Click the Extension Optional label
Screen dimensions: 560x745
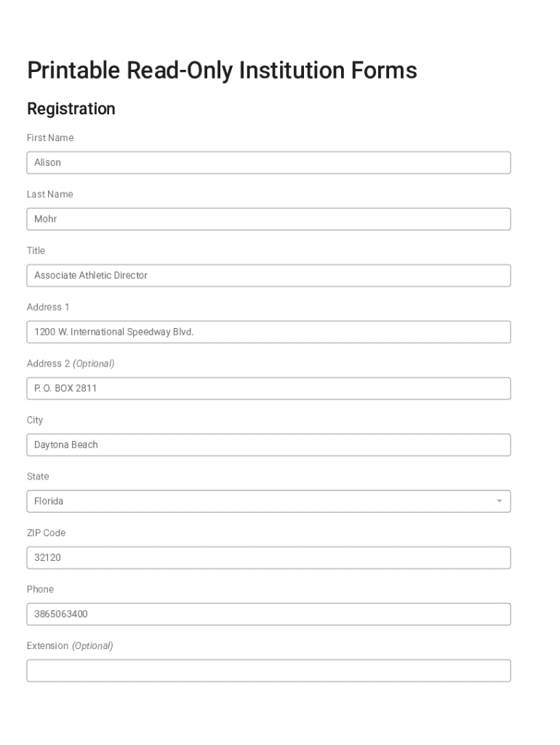[x=69, y=645]
